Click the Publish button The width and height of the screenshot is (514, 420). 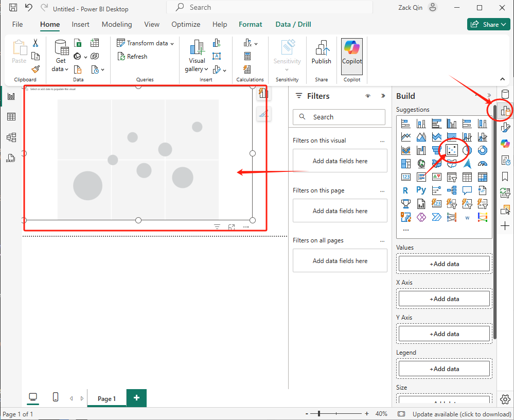click(321, 52)
